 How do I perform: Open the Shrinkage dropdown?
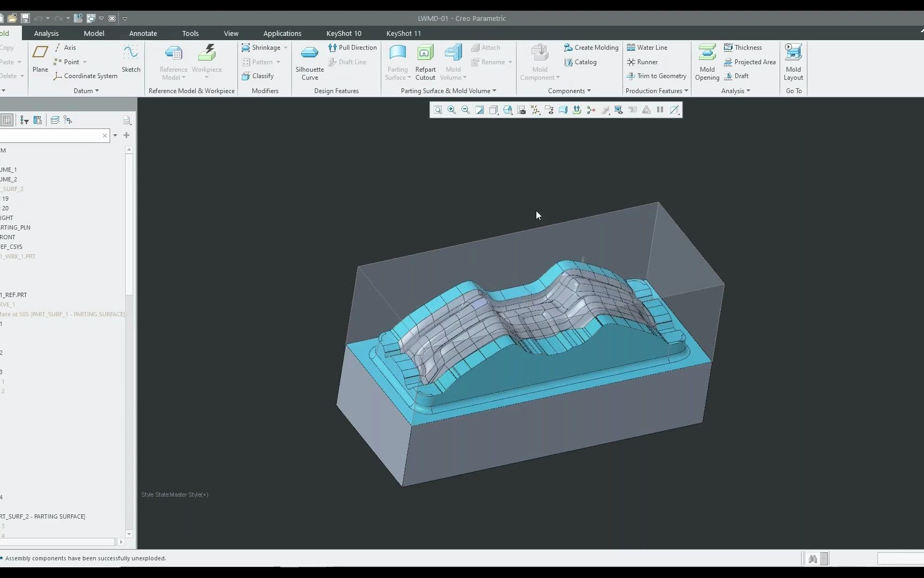point(287,47)
